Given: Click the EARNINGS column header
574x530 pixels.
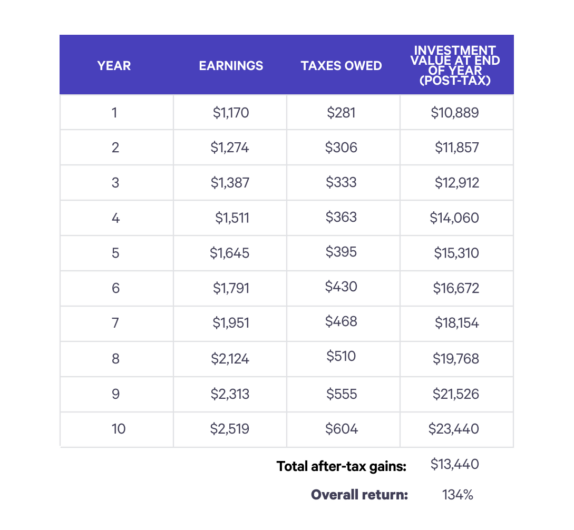Looking at the screenshot, I should tap(231, 66).
